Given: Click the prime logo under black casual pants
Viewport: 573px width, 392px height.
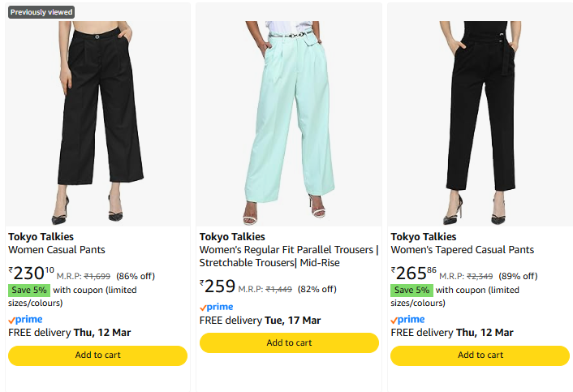Looking at the screenshot, I should click(25, 320).
